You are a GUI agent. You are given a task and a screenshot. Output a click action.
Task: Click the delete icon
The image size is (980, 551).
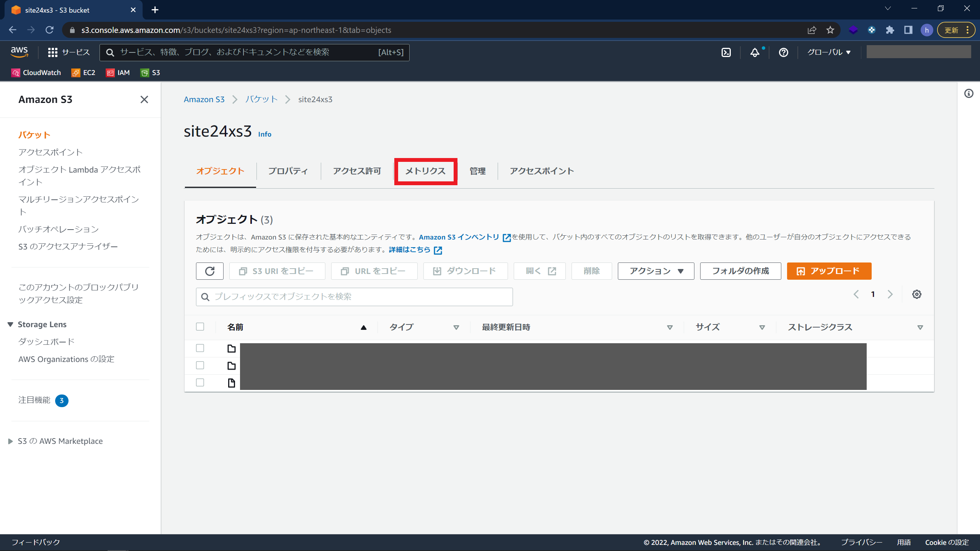(x=590, y=271)
